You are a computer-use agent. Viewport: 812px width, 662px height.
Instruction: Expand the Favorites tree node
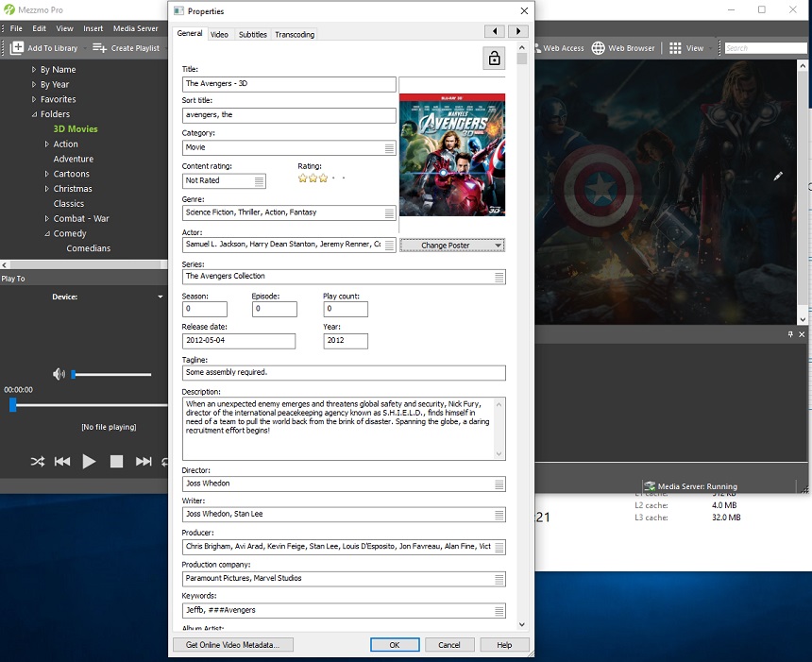coord(34,99)
